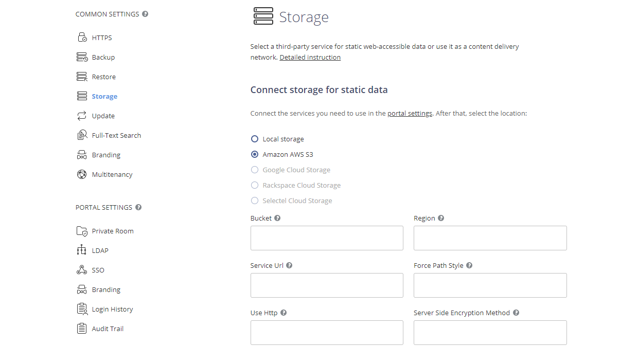The image size is (638, 364).
Task: Select the Google Cloud Storage option
Action: point(255,169)
